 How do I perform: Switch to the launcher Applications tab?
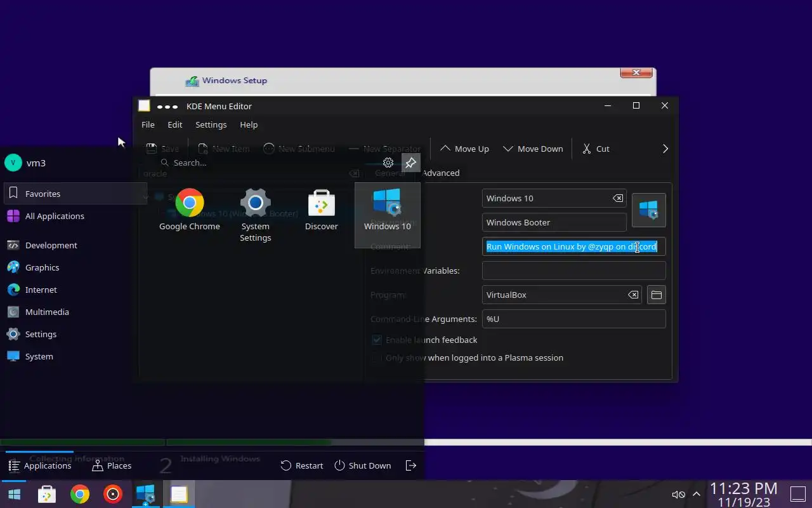(x=39, y=465)
